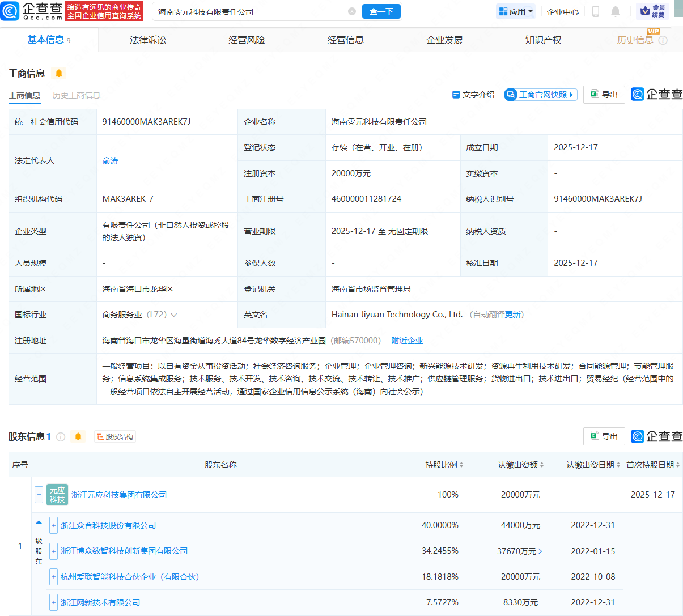Open the 应用 dropdown menu
The width and height of the screenshot is (683, 616).
[515, 11]
